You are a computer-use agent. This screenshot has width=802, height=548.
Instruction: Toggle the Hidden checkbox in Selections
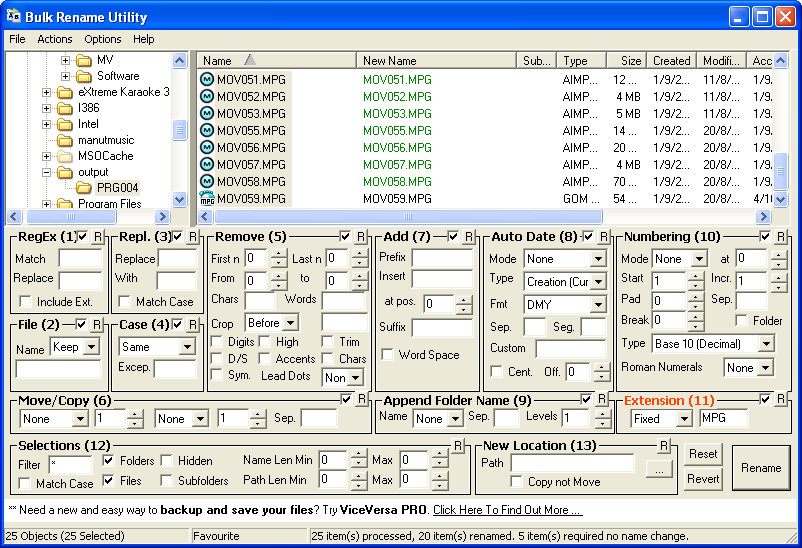tap(166, 461)
